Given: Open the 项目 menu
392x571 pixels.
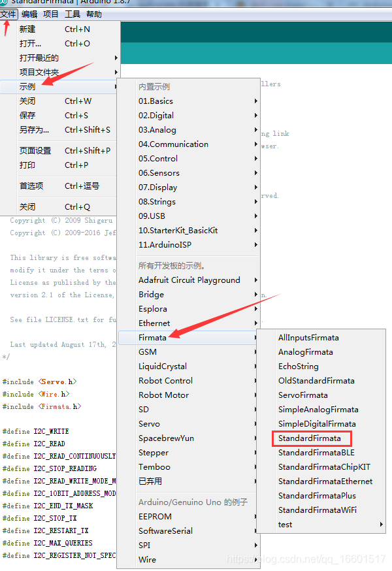Looking at the screenshot, I should click(51, 14).
